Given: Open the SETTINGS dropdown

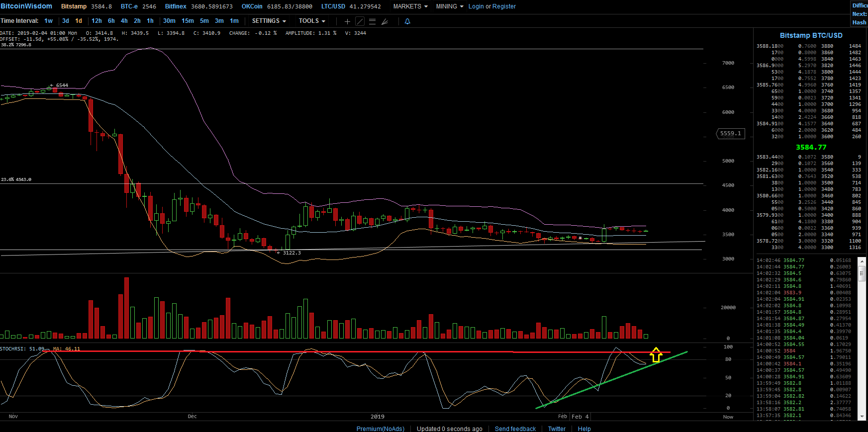Looking at the screenshot, I should [x=269, y=21].
